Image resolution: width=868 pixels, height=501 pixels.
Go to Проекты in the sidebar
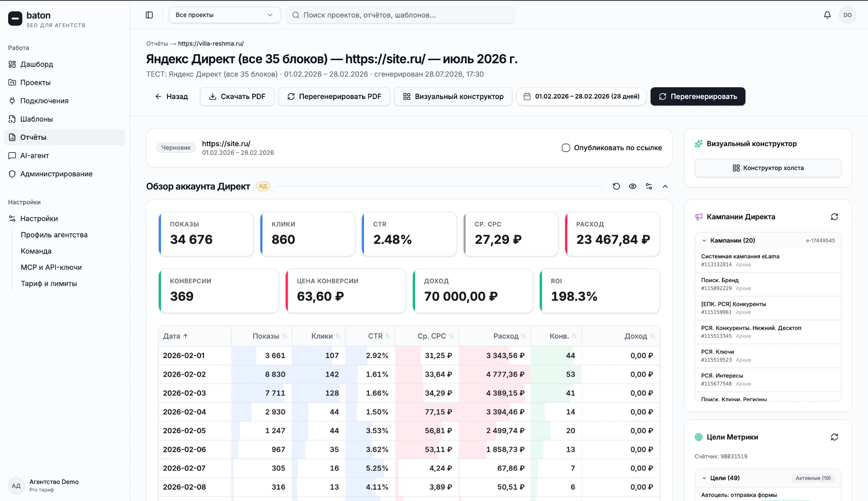point(65,82)
